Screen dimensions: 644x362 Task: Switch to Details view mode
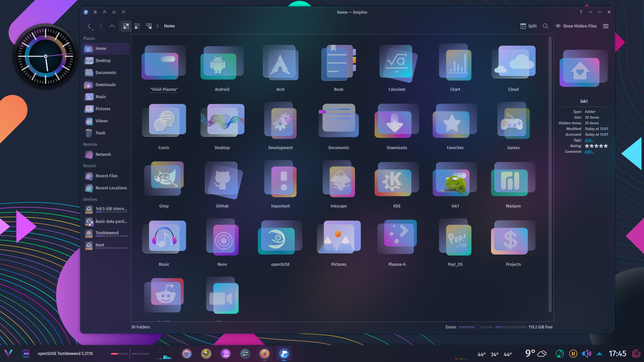[149, 26]
